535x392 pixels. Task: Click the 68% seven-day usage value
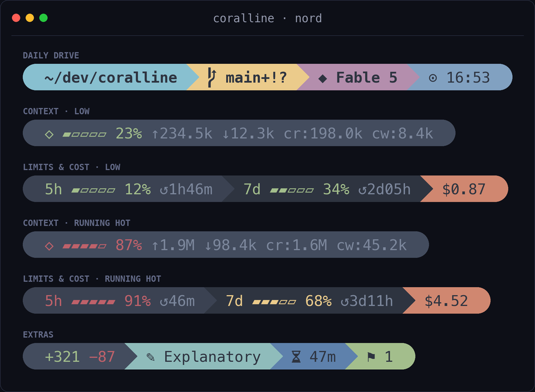[x=318, y=301]
